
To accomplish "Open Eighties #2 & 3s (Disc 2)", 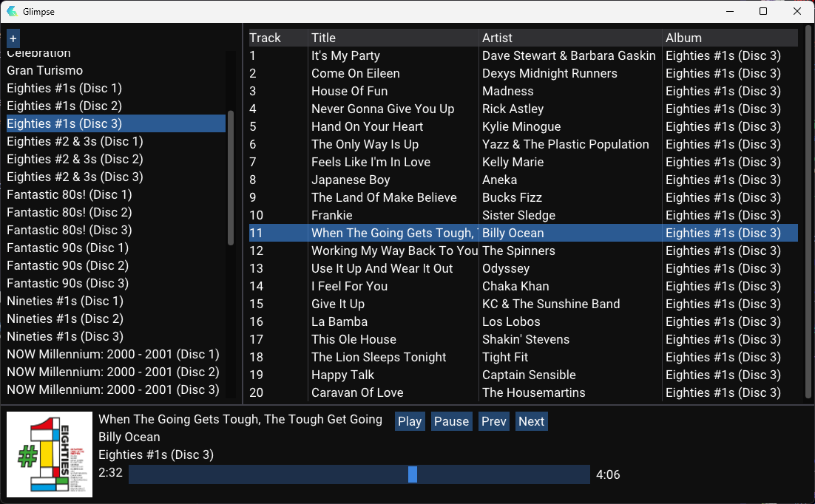I will click(x=75, y=159).
